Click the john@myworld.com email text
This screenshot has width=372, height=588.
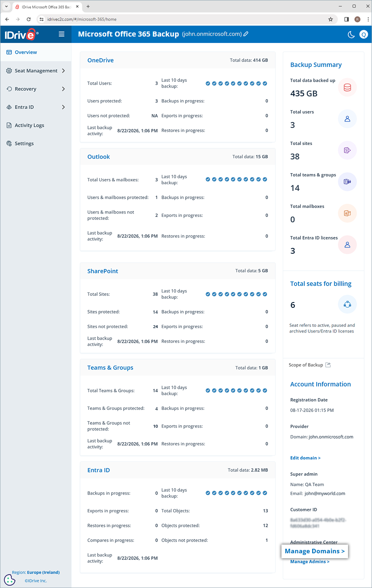(325, 493)
